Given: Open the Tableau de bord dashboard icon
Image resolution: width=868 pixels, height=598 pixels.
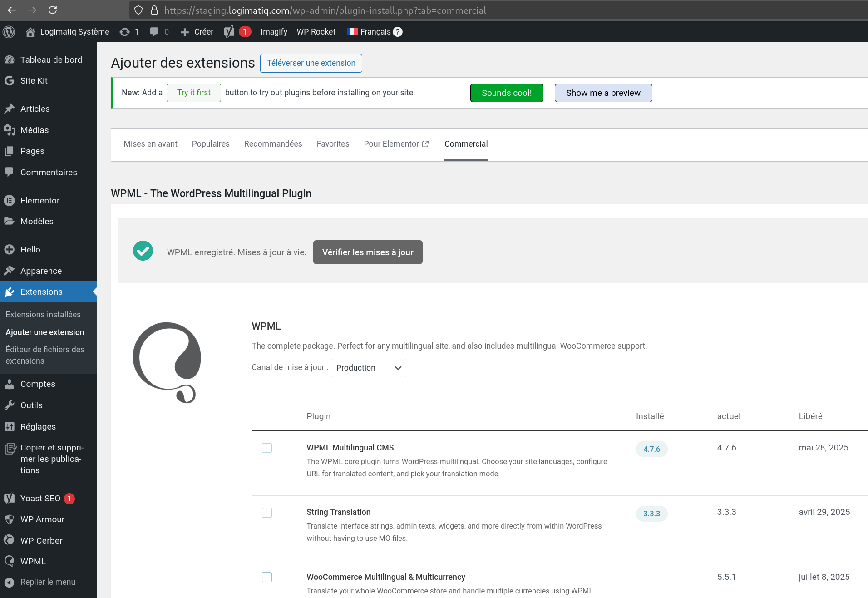Looking at the screenshot, I should 10,60.
